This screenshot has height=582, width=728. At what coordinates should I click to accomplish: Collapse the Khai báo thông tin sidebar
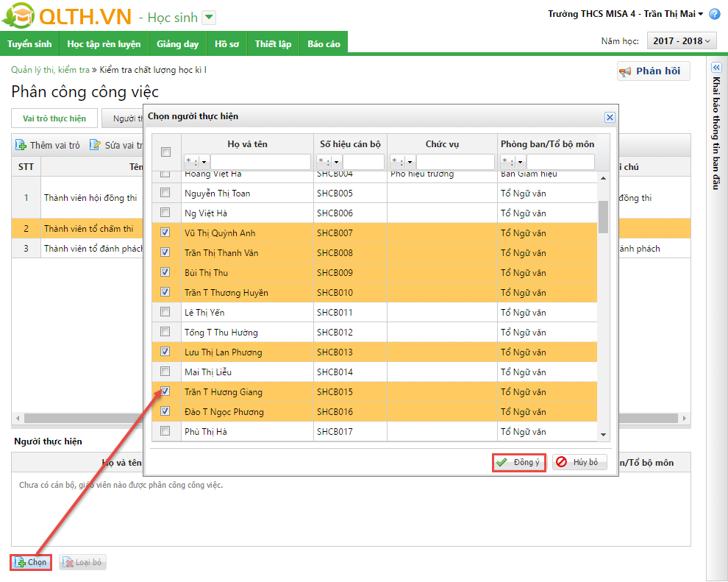coord(716,67)
